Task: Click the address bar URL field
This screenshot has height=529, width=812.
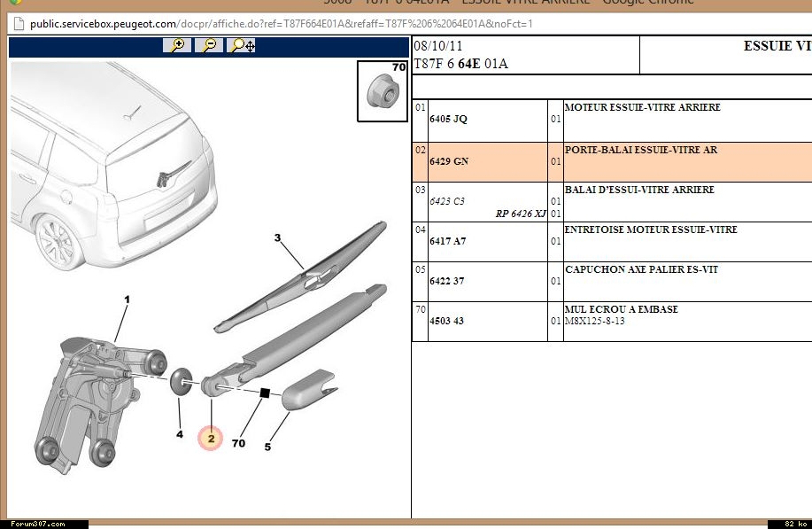Action: click(282, 24)
